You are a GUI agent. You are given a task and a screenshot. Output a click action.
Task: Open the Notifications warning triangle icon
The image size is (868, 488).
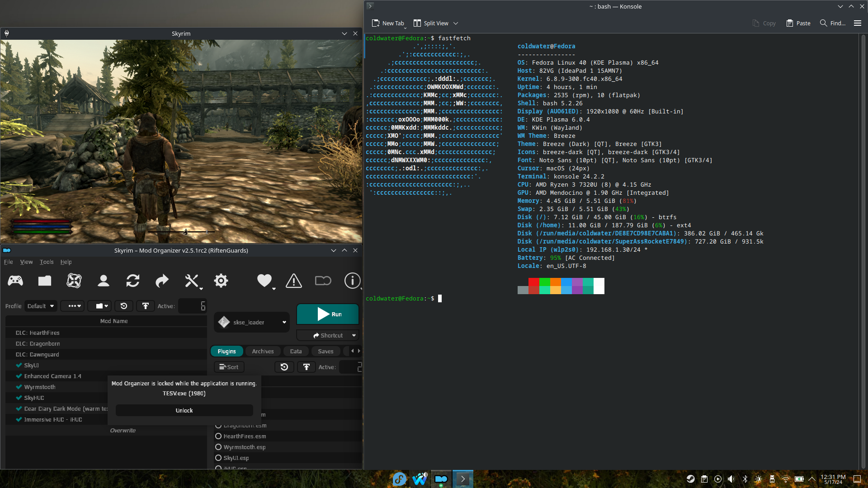294,281
